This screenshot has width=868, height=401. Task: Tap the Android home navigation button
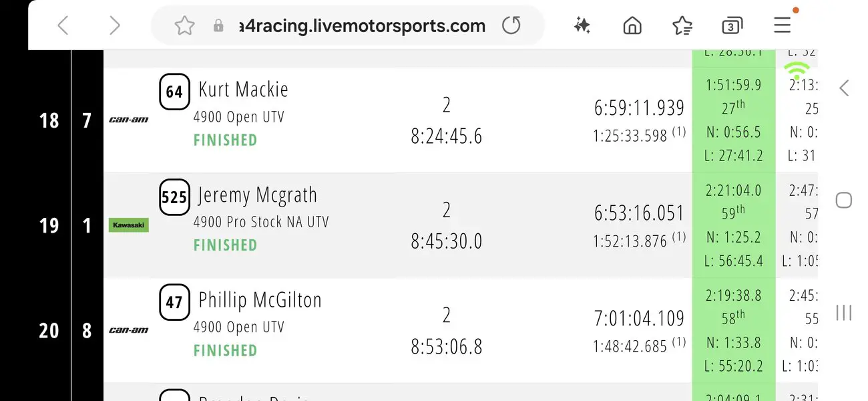844,200
